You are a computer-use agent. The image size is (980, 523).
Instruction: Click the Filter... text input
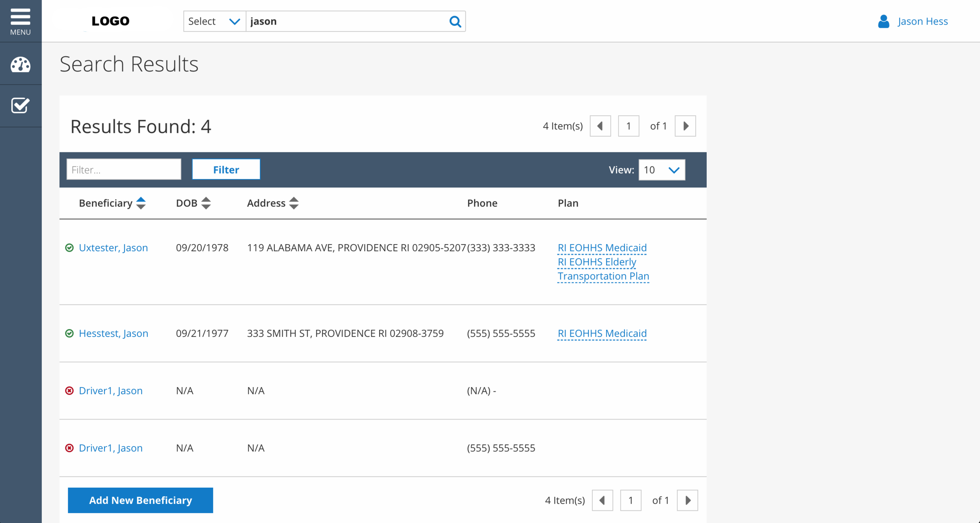(x=124, y=170)
